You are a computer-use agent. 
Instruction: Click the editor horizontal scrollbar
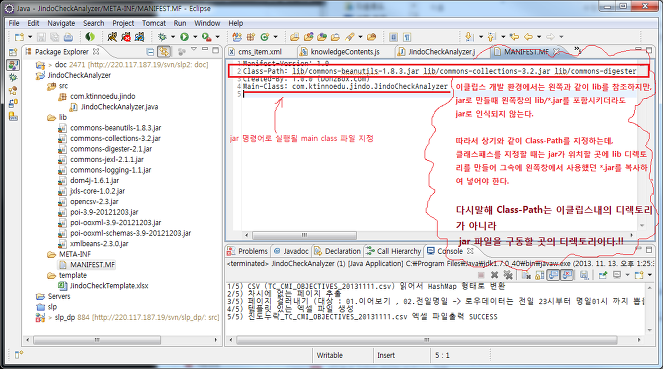[x=304, y=235]
